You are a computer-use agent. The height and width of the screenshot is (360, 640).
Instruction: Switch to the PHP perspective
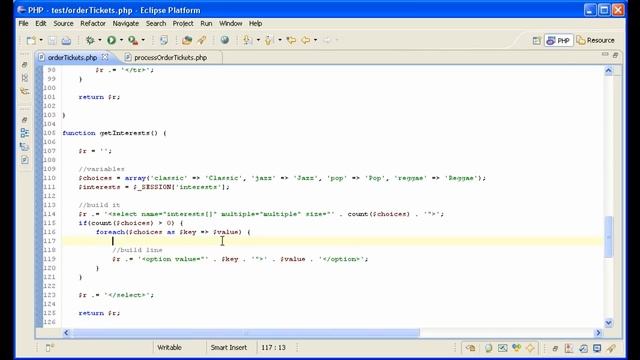click(558, 40)
